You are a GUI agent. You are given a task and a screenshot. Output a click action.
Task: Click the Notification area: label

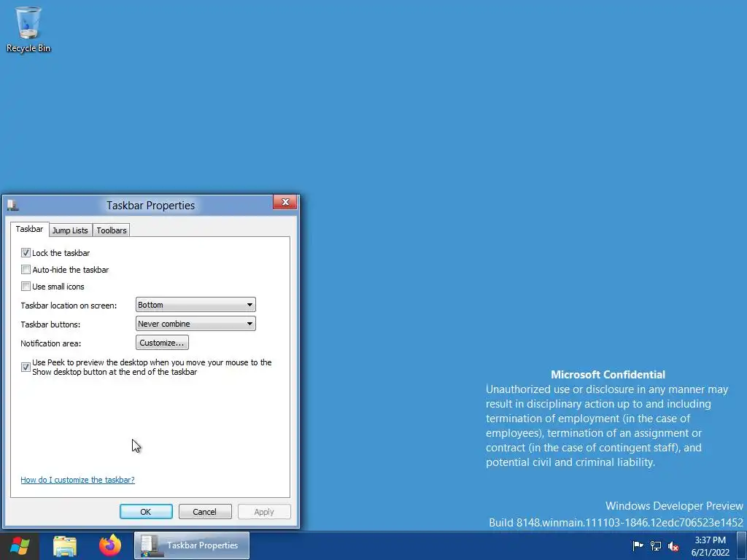[51, 343]
